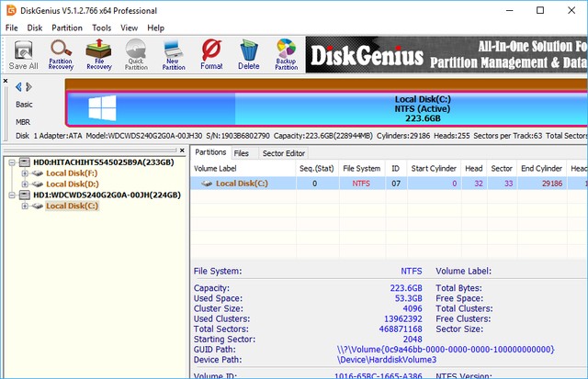Collapse the HD0 HITACHI disk node
Viewport: 588px width, 379px height.
[12, 162]
